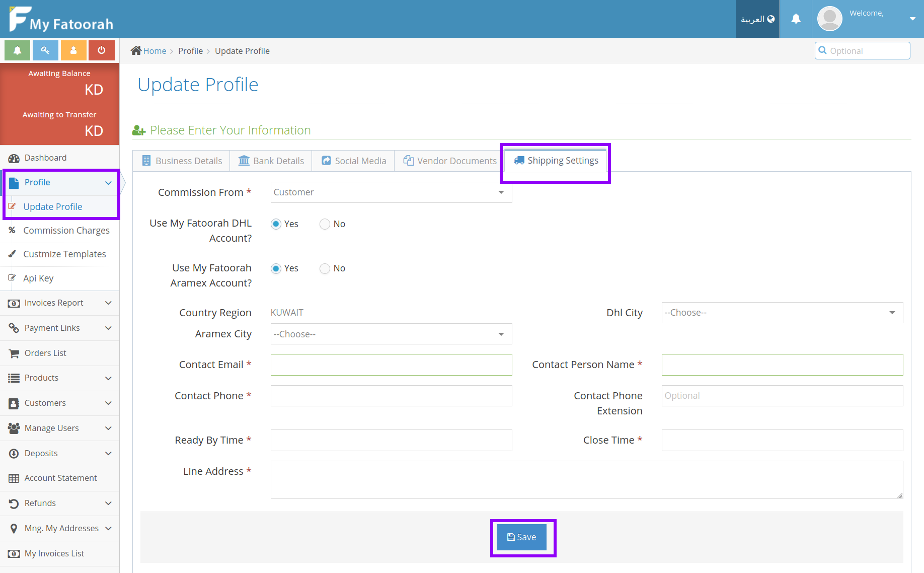Click the My Fatoorah logo
924x573 pixels.
pyautogui.click(x=61, y=19)
